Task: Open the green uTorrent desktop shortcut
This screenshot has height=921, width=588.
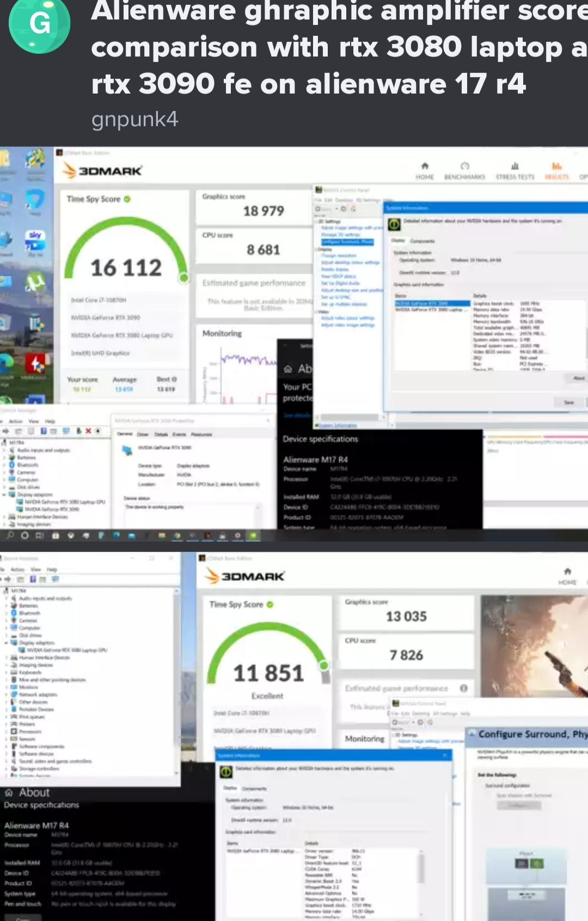Action: click(35, 281)
